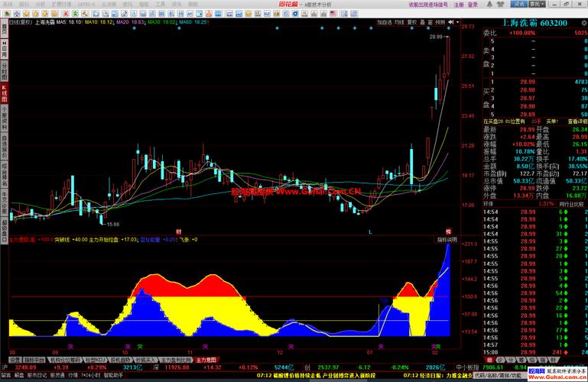Click the magnifier key search toolbar icon
This screenshot has height=382, width=588.
85,14
